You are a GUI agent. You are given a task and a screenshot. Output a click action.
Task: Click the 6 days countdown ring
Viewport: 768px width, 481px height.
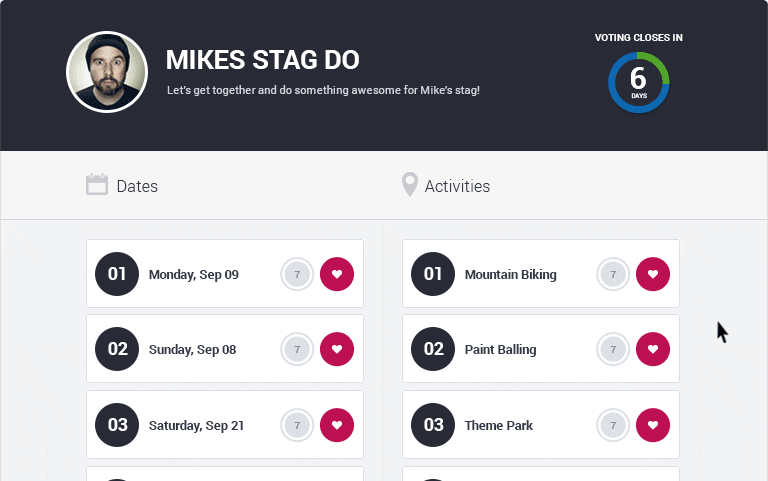638,82
